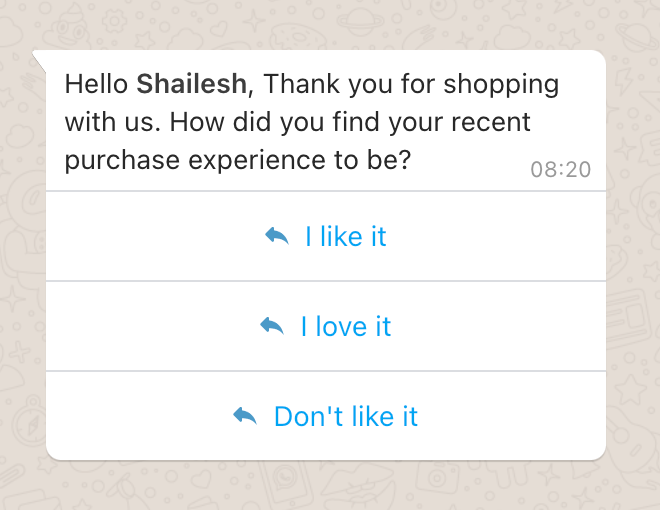This screenshot has width=660, height=510.
Task: Click the divider between love and Don't like
Action: 326,371
